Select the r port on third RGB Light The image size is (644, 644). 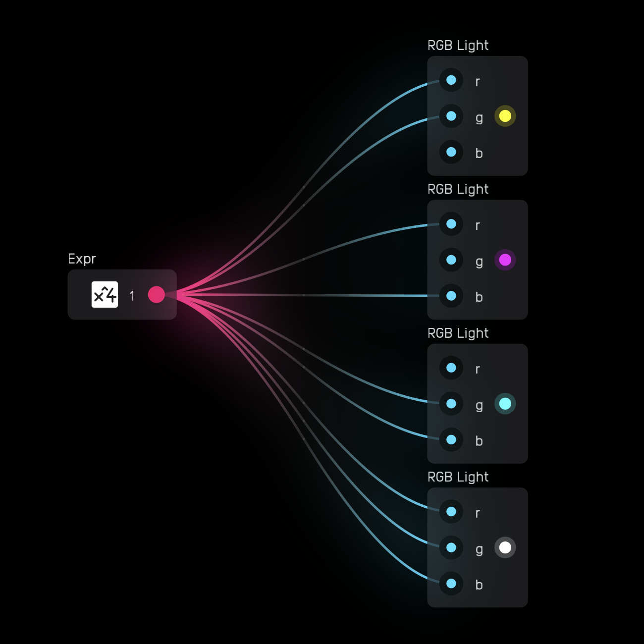(x=451, y=368)
